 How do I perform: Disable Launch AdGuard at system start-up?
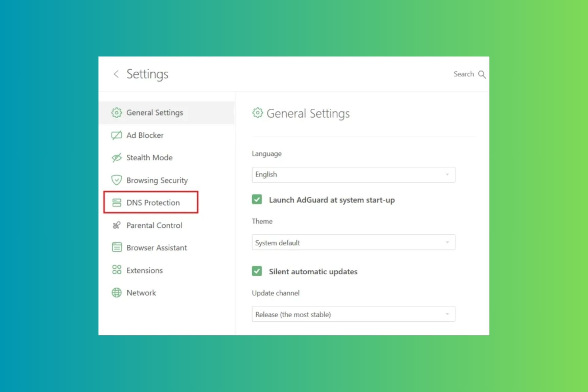257,200
